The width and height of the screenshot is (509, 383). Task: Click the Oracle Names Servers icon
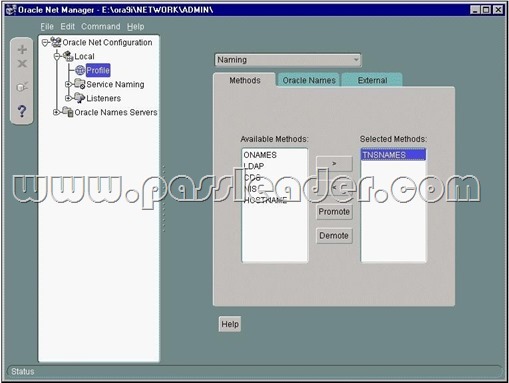click(x=68, y=112)
